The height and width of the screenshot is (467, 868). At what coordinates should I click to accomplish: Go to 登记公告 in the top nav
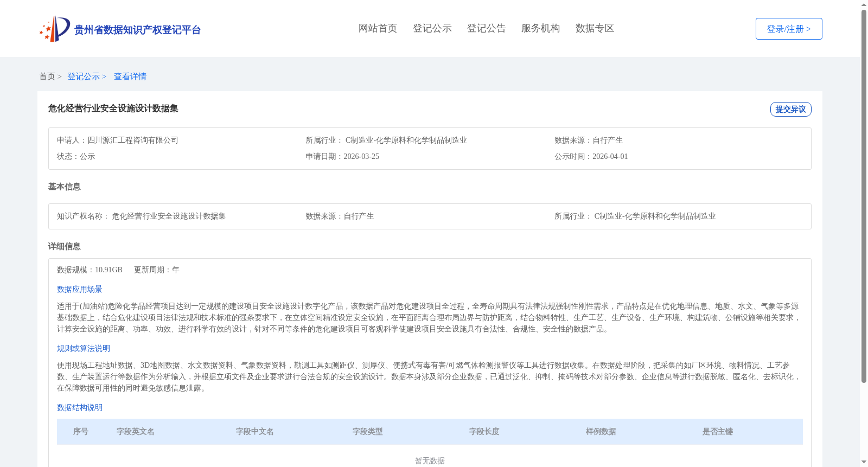(486, 28)
